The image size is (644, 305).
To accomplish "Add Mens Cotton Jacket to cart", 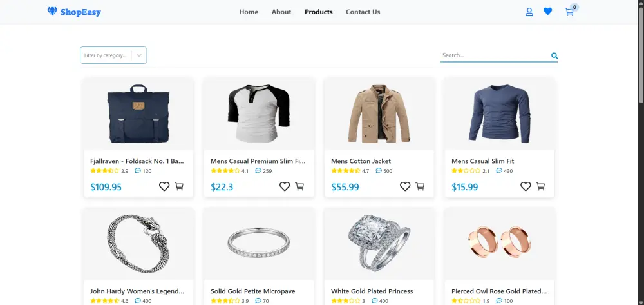I will (420, 186).
